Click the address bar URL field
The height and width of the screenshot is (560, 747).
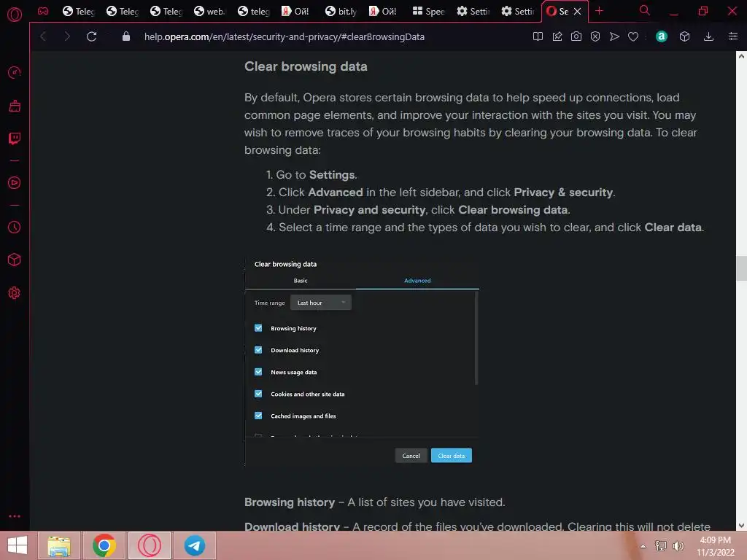[x=285, y=36]
